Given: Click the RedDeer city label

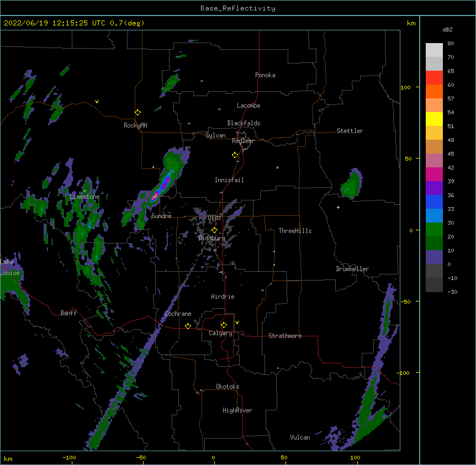Looking at the screenshot, I should (x=243, y=141).
